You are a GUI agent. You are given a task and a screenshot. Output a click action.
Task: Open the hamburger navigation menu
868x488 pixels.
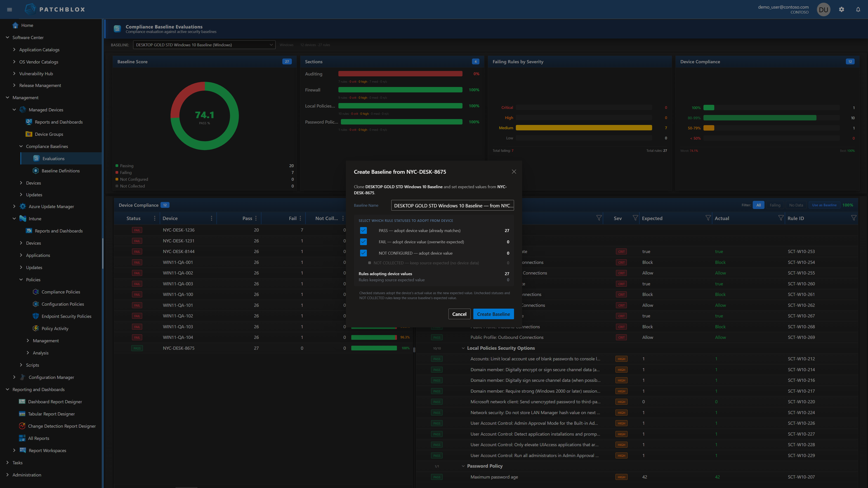[x=9, y=9]
